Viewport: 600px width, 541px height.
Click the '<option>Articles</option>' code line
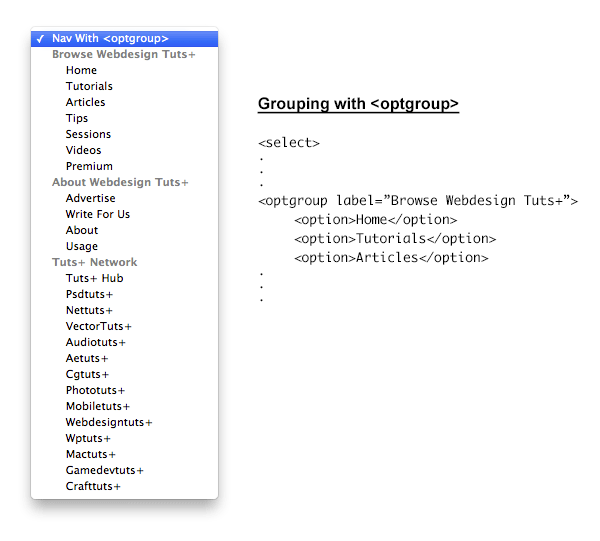tap(391, 258)
